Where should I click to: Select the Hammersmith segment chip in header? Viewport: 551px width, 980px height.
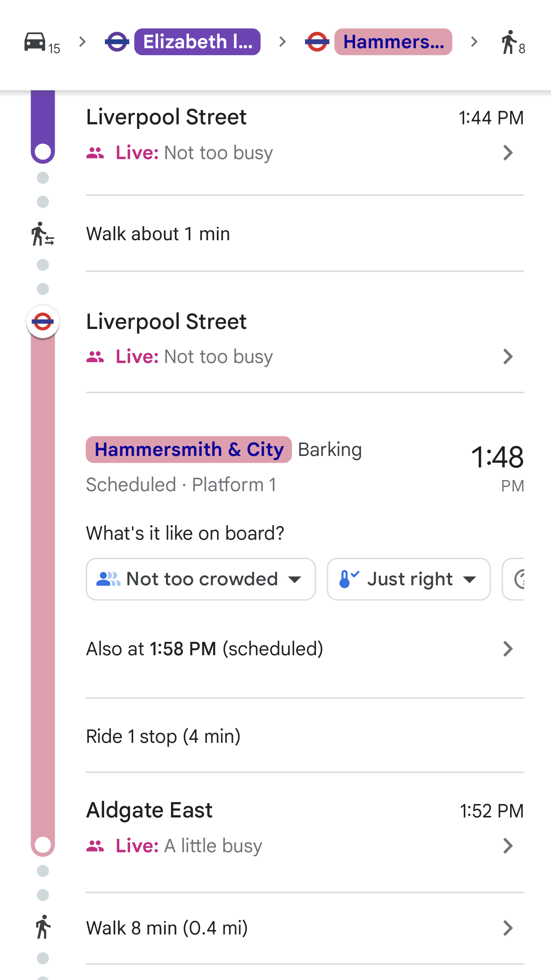click(x=393, y=42)
